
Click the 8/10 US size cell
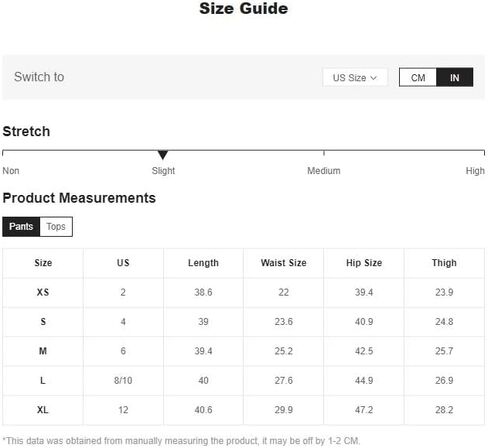(123, 380)
